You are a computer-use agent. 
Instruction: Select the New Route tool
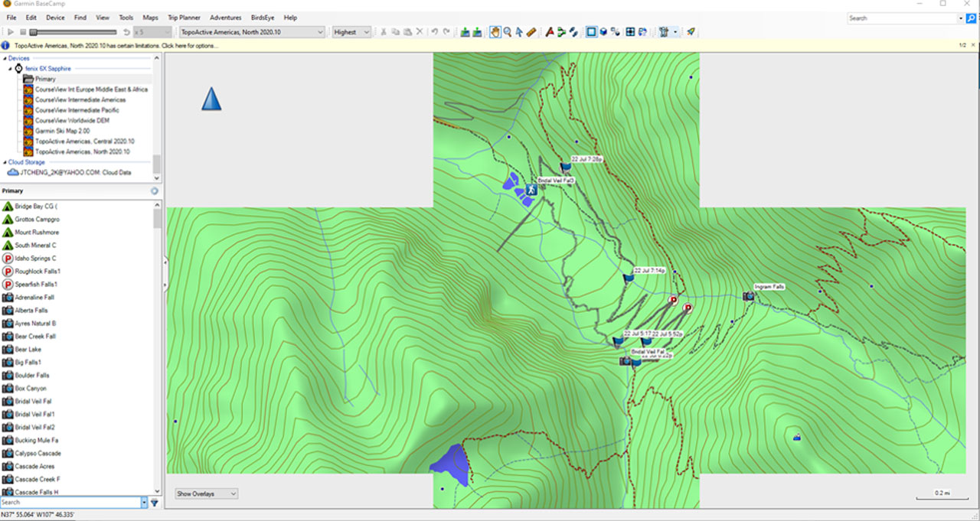(561, 32)
